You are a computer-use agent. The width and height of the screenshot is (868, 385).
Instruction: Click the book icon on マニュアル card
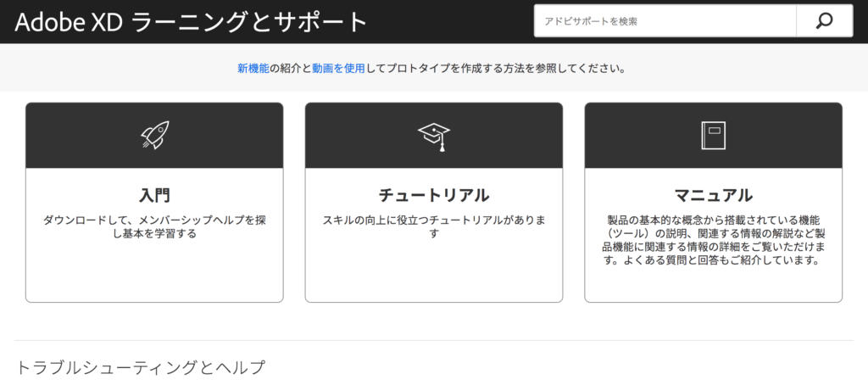pos(713,135)
